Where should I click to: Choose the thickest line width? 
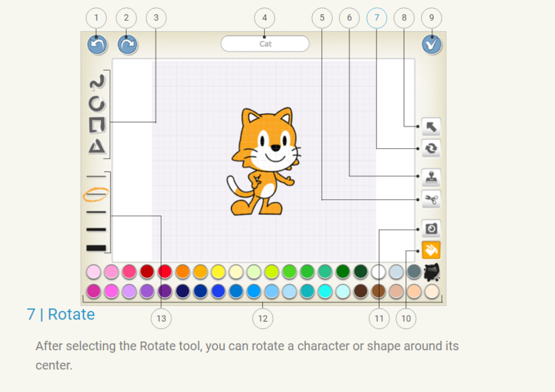click(96, 248)
